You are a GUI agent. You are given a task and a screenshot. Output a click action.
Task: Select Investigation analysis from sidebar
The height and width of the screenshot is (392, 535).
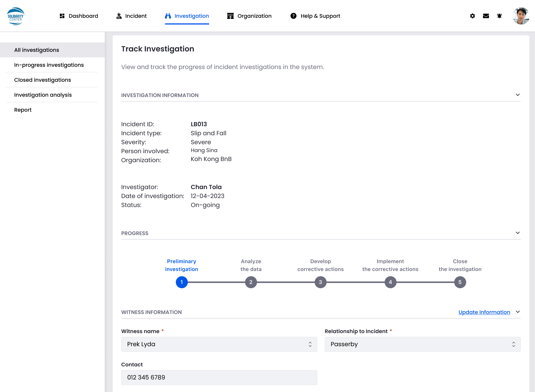tap(43, 95)
